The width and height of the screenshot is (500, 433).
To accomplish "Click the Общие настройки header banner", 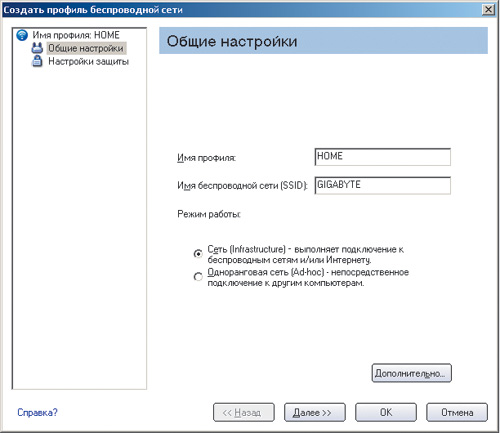I will 323,41.
